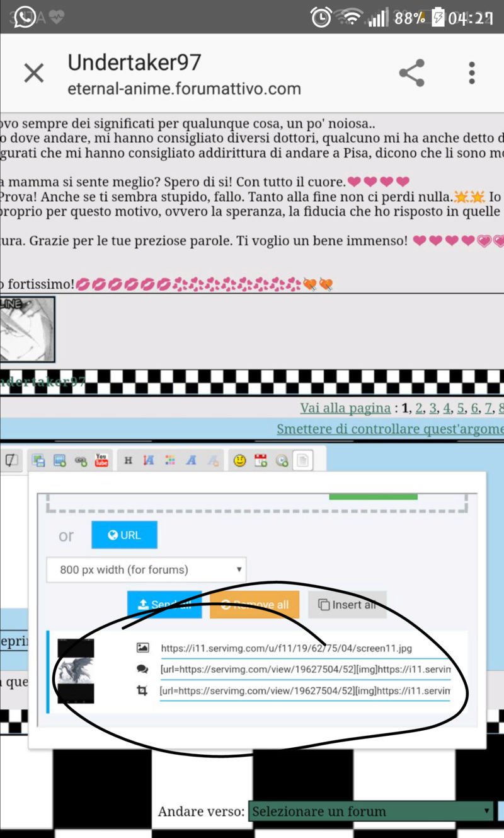Click the eternal-anime.forumattivo.com address text
This screenshot has height=838, width=504.
coord(184,89)
